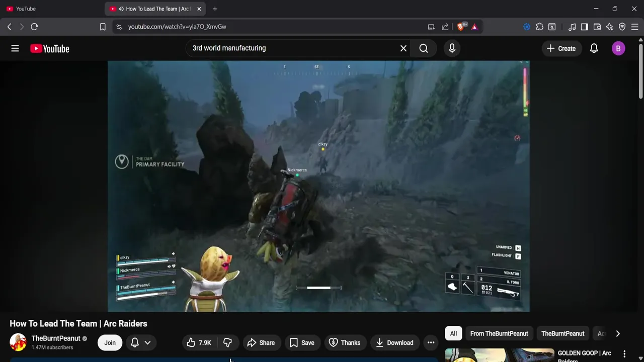Screen dimensions: 644x362
Task: Open blue aperture extension icon
Action: point(527,27)
